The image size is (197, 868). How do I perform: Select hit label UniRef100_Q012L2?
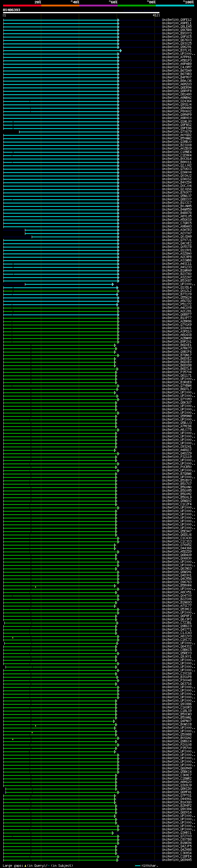click(x=177, y=291)
